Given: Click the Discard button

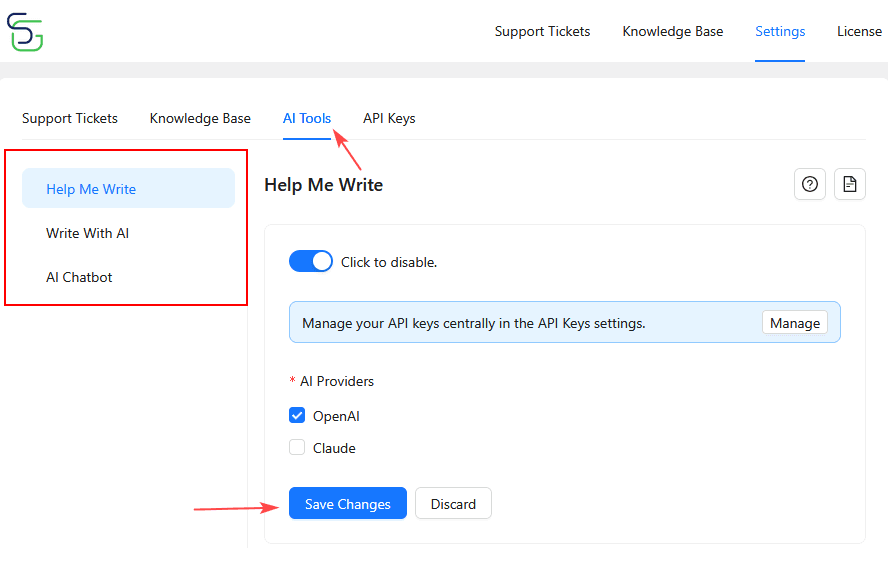Looking at the screenshot, I should (453, 504).
